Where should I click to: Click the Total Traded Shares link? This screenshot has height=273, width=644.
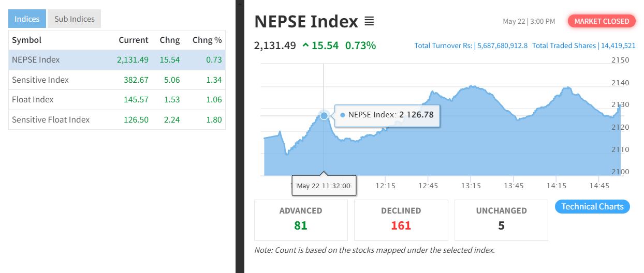pos(583,45)
